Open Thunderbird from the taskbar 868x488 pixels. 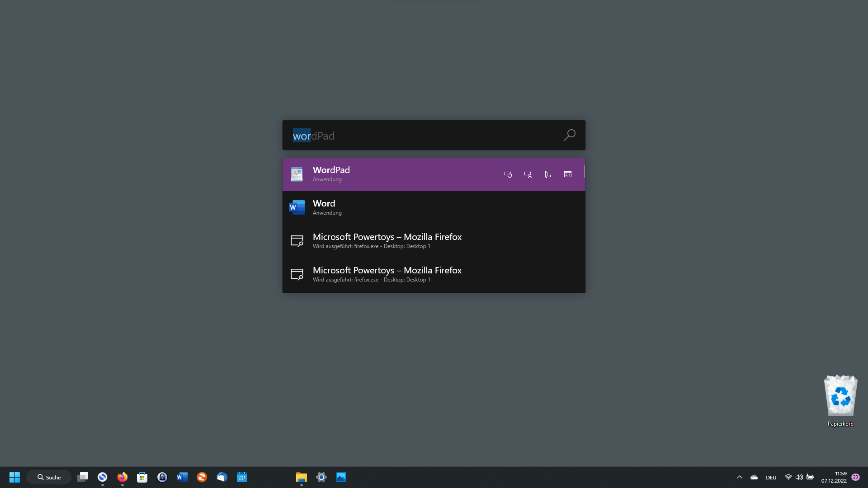pyautogui.click(x=222, y=477)
